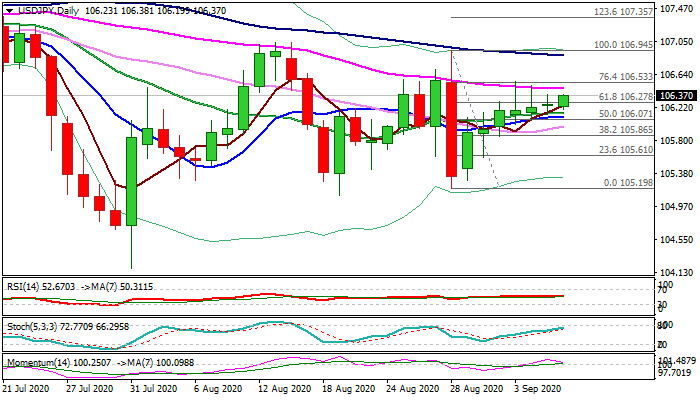The image size is (700, 400).
Task: Click the 104.130 price scale value
Action: [x=676, y=273]
